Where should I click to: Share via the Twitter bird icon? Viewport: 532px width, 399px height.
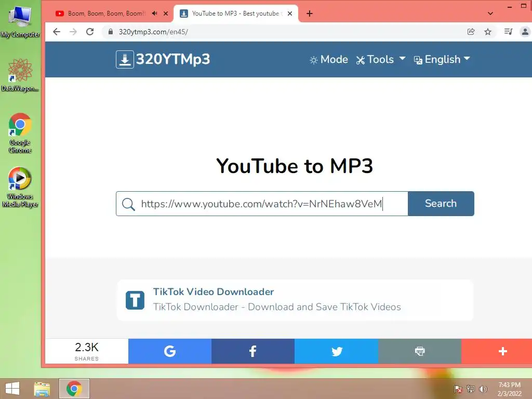[336, 351]
